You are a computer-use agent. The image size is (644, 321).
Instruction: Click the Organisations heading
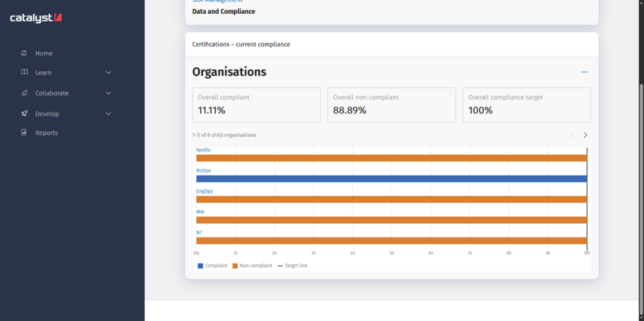click(x=229, y=72)
